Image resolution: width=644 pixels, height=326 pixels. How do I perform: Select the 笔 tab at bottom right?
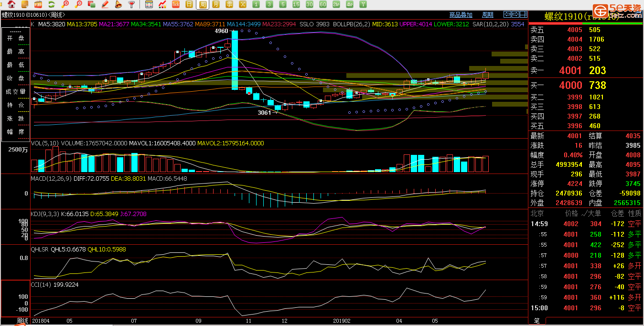(x=537, y=321)
